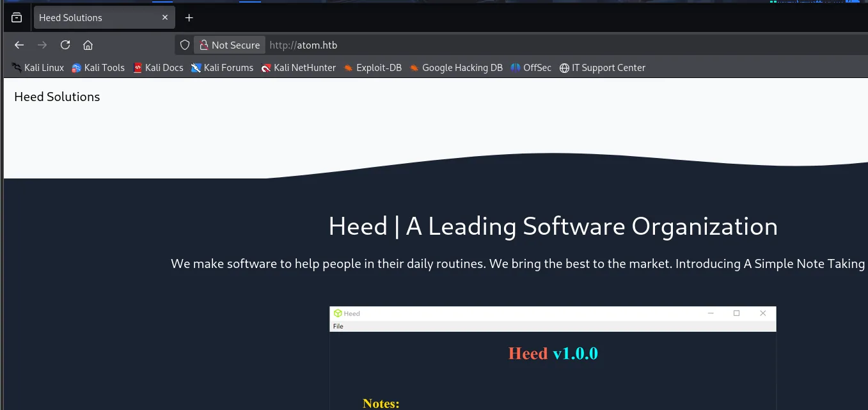Viewport: 868px width, 410px height.
Task: Open OffSec bookmark
Action: click(x=531, y=68)
